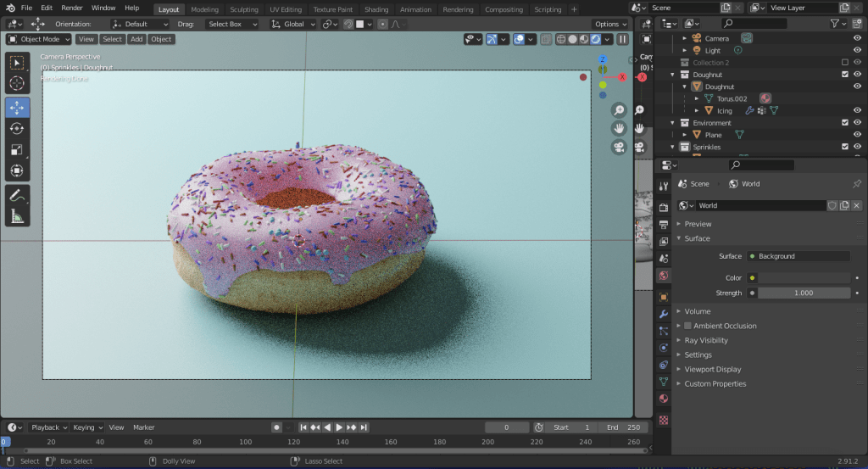Image resolution: width=868 pixels, height=469 pixels.
Task: Open the Render menu
Action: pyautogui.click(x=72, y=8)
